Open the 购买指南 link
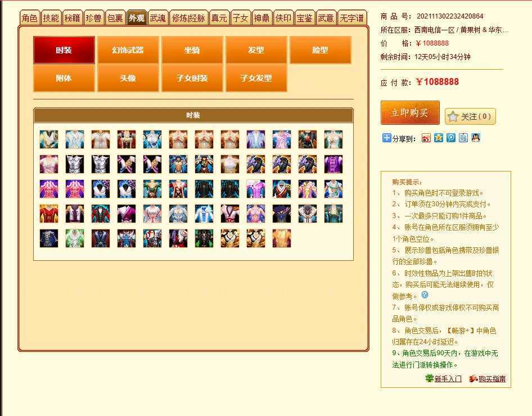The image size is (532, 416). click(x=492, y=379)
